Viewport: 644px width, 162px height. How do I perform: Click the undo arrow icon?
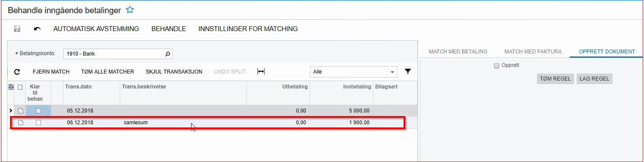point(37,29)
